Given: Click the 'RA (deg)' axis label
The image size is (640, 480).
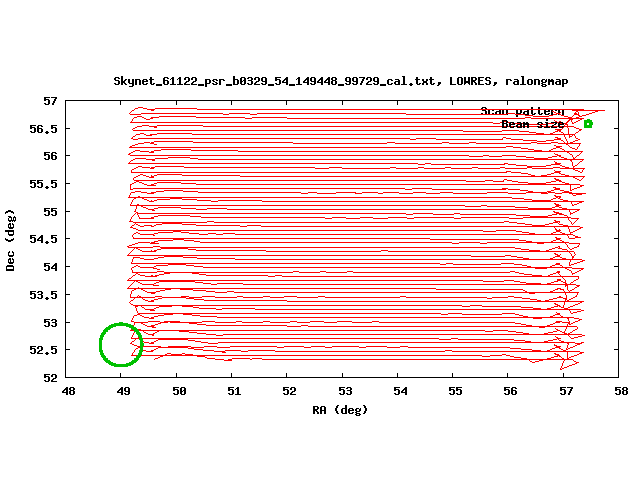Looking at the screenshot, I should coord(340,409).
